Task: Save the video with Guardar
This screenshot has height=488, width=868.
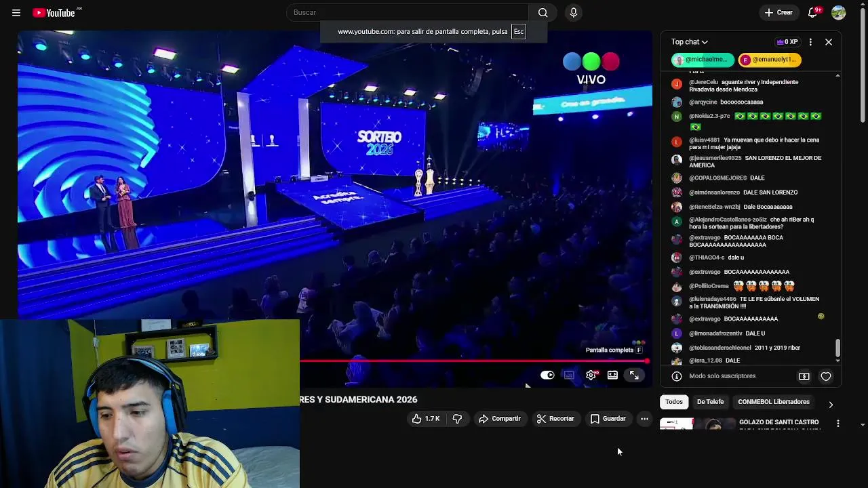Action: click(x=608, y=419)
